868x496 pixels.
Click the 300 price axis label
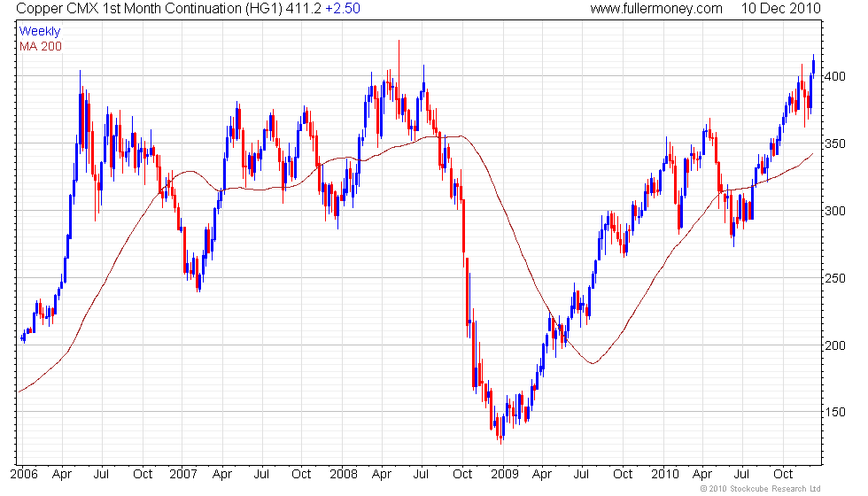835,211
